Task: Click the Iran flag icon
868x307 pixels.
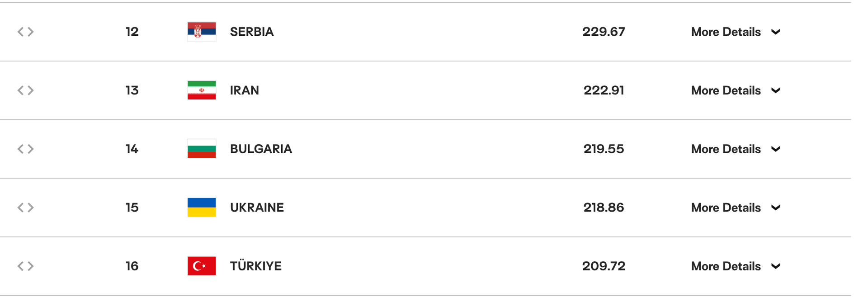Action: tap(202, 90)
